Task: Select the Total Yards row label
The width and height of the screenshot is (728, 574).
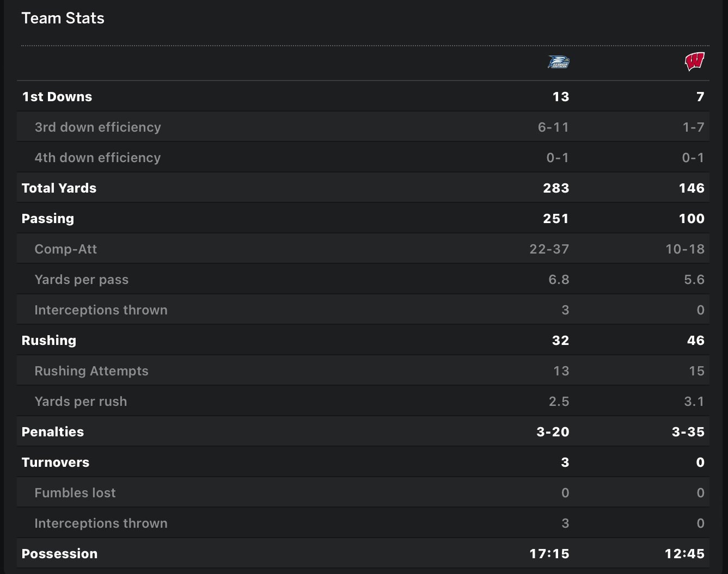Action: tap(59, 188)
